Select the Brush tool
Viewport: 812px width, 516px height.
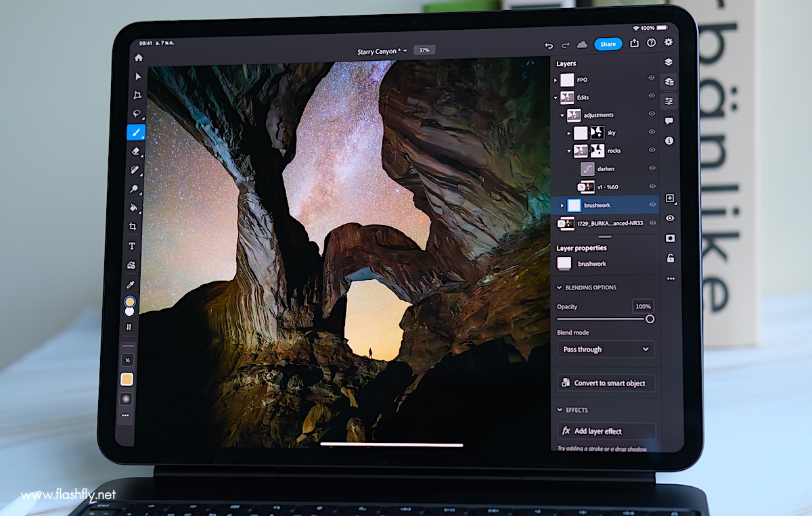[136, 133]
